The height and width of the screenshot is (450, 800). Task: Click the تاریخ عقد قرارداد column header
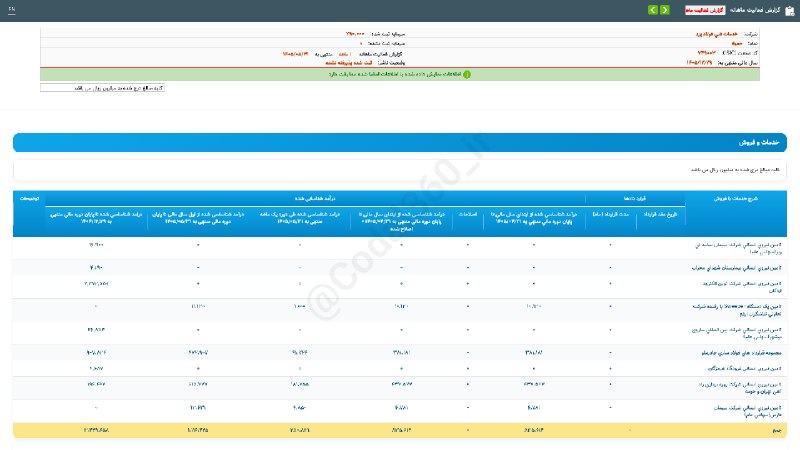click(660, 214)
